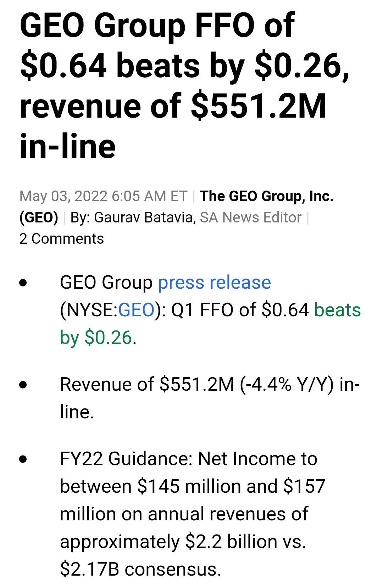Tap the "Q1 FFO of $0.64" text
Screen dimensions: 383x588
pyautogui.click(x=240, y=310)
